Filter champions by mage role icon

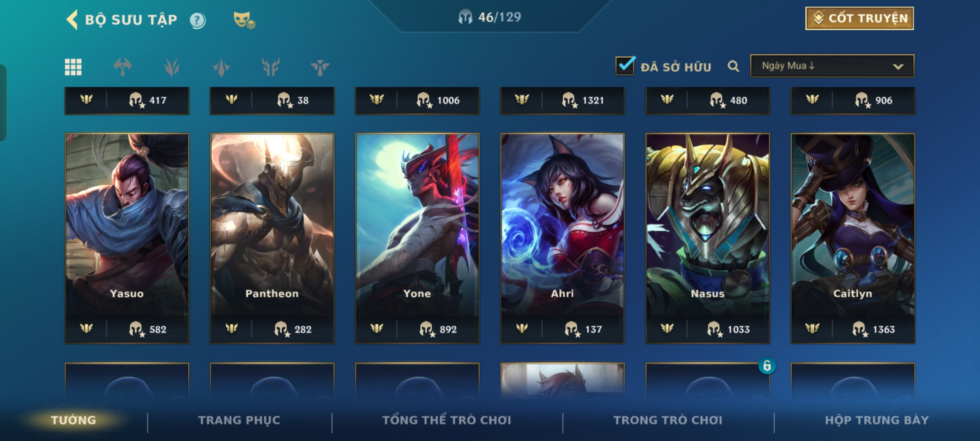coord(172,67)
